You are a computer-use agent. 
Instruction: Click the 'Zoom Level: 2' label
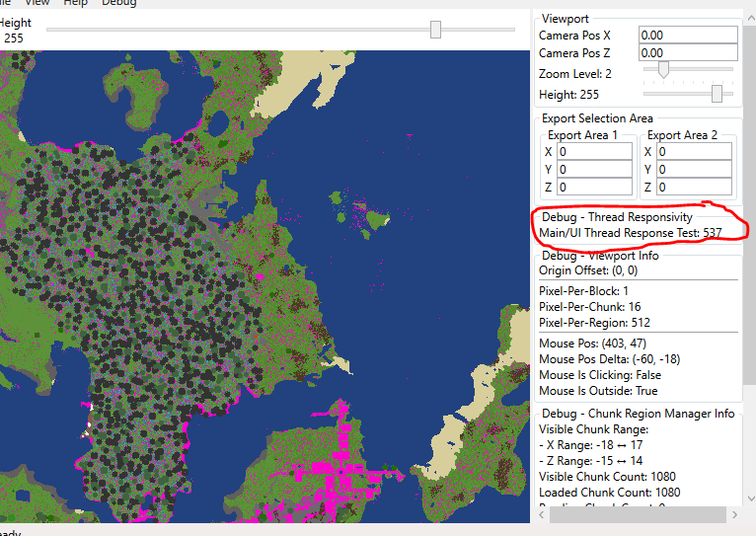pyautogui.click(x=575, y=74)
